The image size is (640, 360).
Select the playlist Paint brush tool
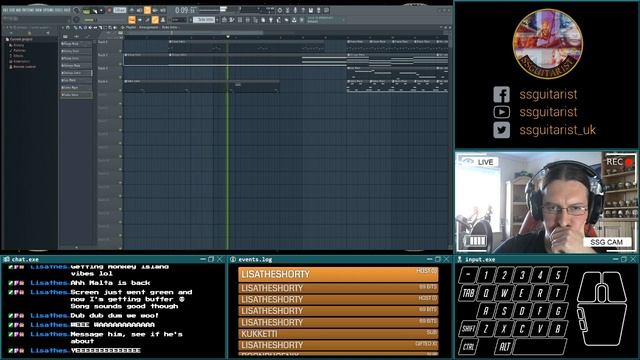tap(80, 27)
